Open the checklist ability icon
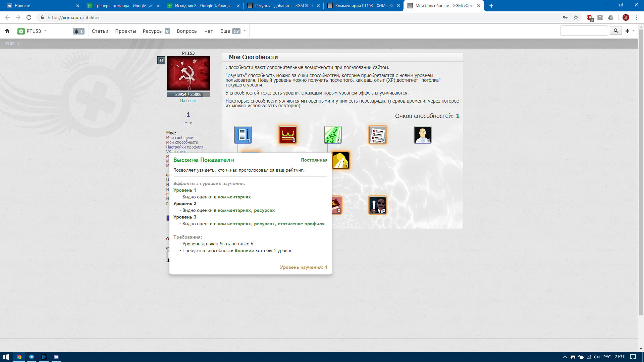This screenshot has height=362, width=644. [378, 135]
